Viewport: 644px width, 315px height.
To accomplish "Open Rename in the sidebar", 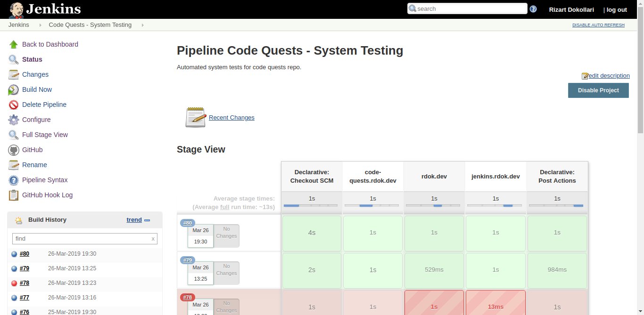I will (x=34, y=165).
